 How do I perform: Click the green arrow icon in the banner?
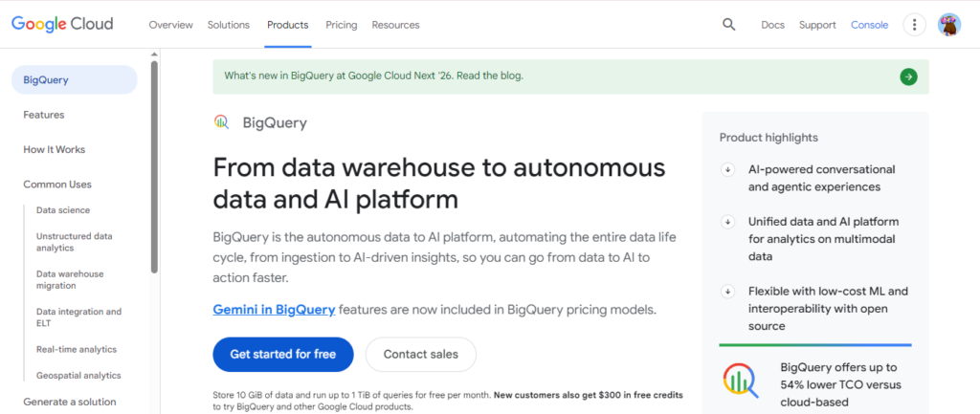click(x=909, y=76)
